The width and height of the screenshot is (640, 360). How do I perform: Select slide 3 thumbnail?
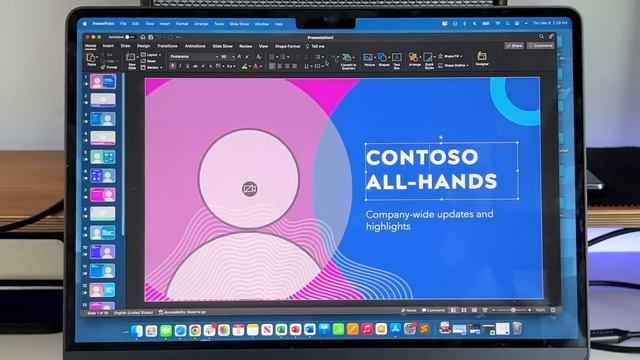(x=103, y=119)
